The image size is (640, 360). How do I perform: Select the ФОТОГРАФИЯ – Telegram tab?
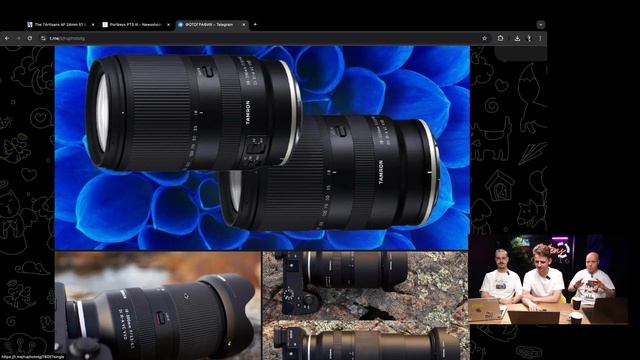coord(212,24)
